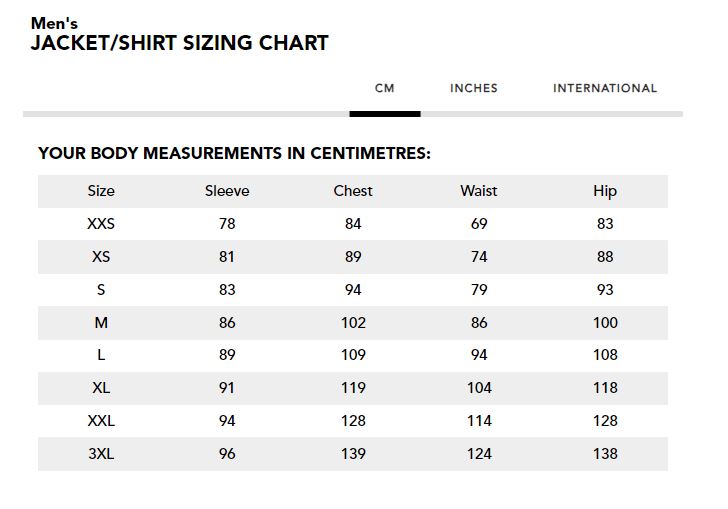Screen dimensions: 728x509
Task: Click the XXS sleeve value 78
Action: (x=227, y=224)
